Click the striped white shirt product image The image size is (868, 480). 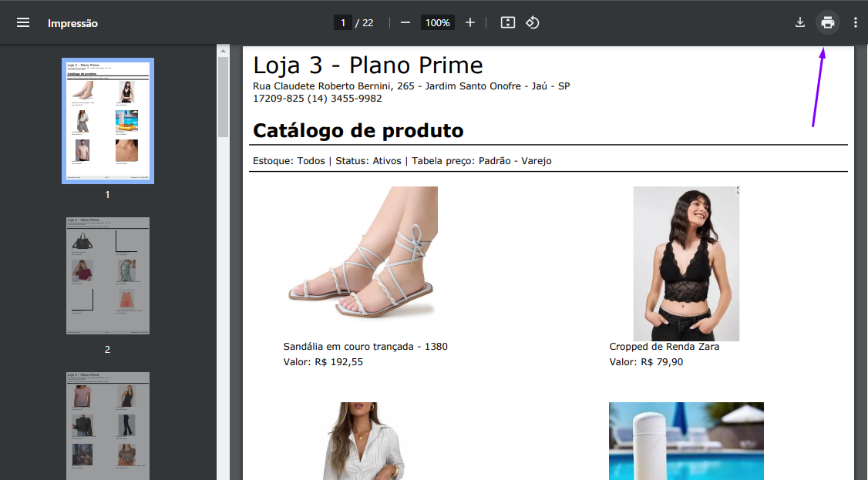click(362, 441)
